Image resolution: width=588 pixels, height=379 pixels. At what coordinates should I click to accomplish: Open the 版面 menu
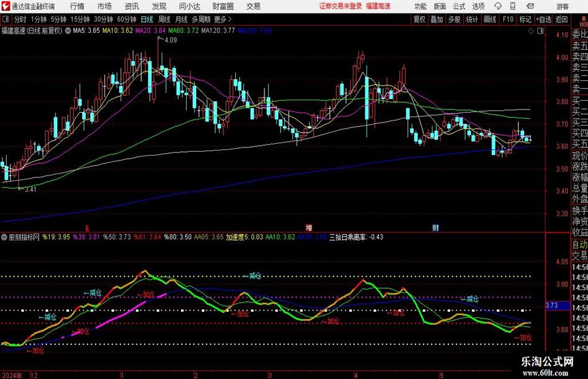[439, 6]
